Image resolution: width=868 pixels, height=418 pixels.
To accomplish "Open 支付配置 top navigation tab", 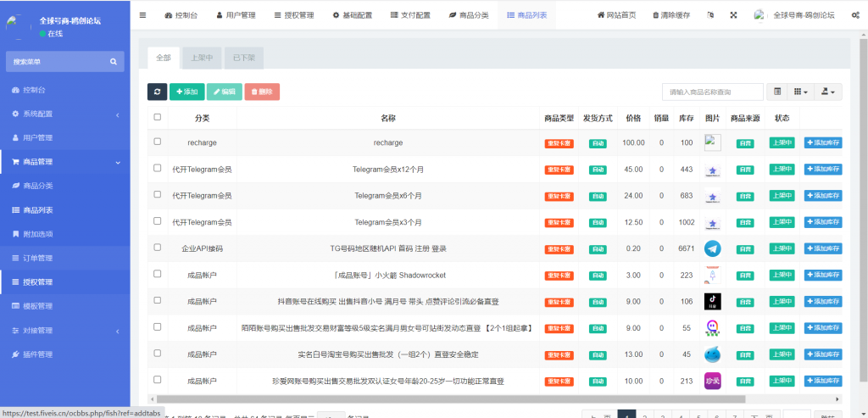I will pyautogui.click(x=410, y=15).
